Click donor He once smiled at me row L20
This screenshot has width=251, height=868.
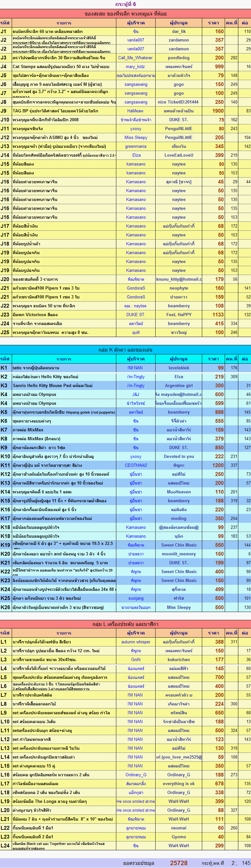click(x=136, y=810)
